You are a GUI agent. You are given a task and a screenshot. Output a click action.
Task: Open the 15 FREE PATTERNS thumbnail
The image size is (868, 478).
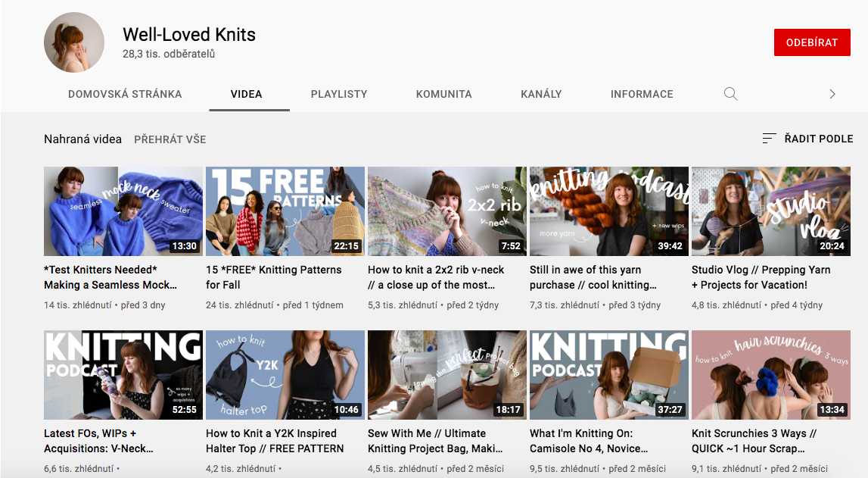285,211
